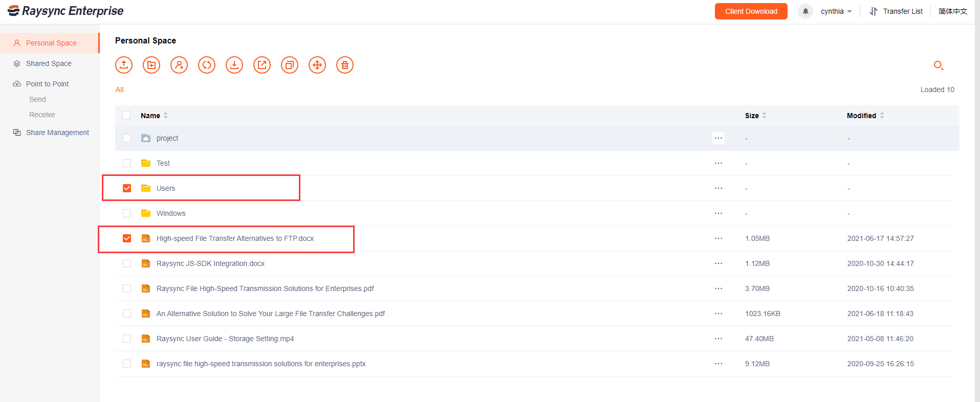
Task: Check the Windows folder checkbox
Action: pyautogui.click(x=127, y=213)
